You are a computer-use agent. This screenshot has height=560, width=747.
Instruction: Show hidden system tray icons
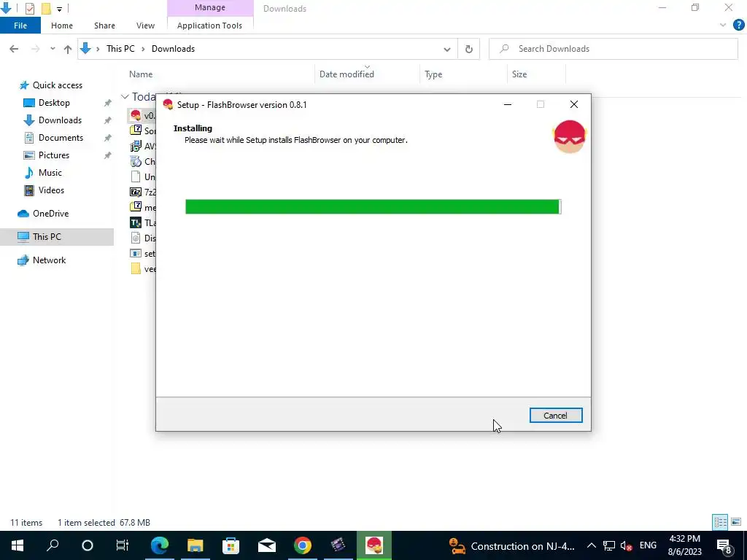click(591, 545)
